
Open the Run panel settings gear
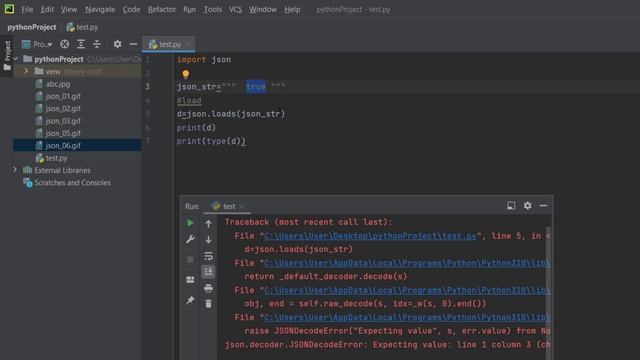pyautogui.click(x=527, y=206)
